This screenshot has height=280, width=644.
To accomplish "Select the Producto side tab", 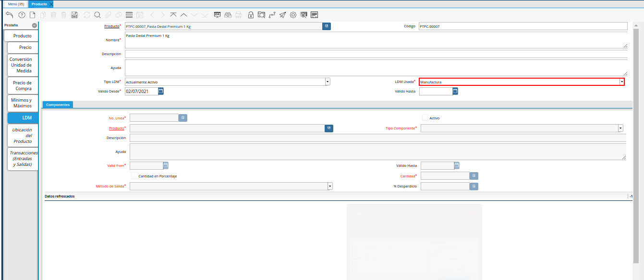I will pos(22,36).
